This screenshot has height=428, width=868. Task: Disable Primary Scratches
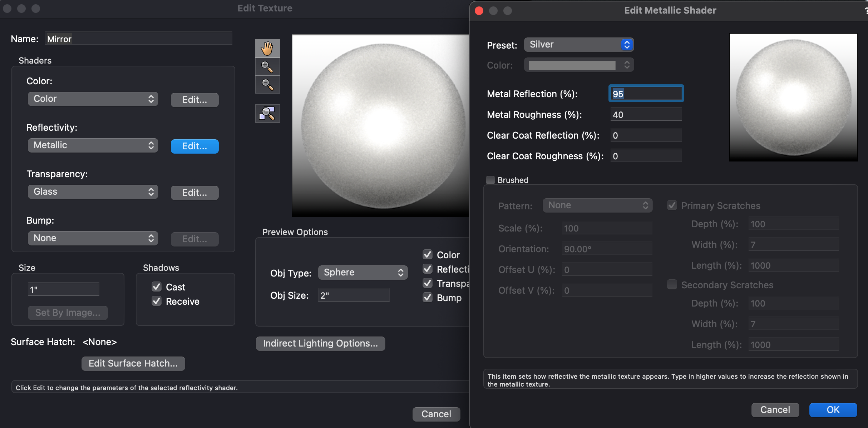[672, 205]
